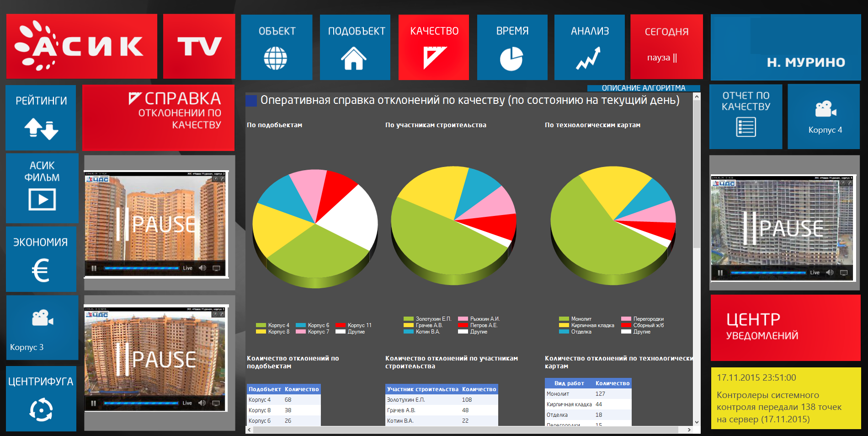Open СПРАВКА ОТКЛОНЕНИЙ ПО КАЧЕСТВУ tile
The width and height of the screenshot is (868, 436).
tap(158, 118)
